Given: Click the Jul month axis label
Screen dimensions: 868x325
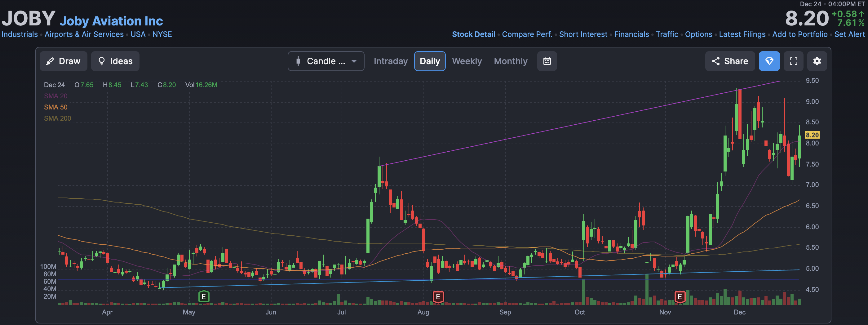Looking at the screenshot, I should [341, 312].
